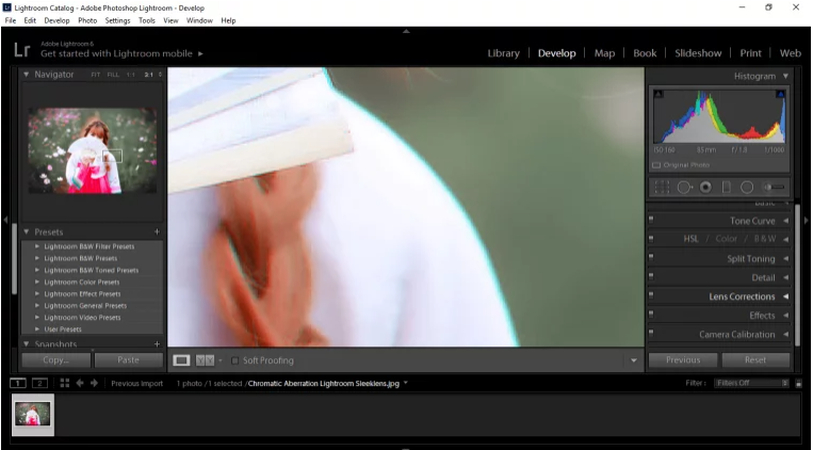Collapse the Histogram panel

click(786, 76)
